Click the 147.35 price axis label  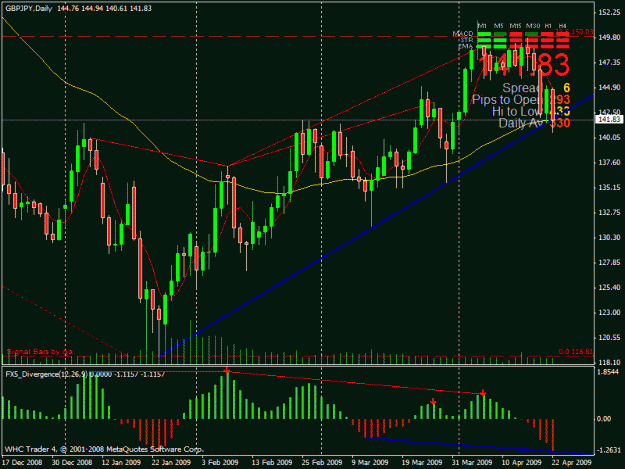click(x=609, y=62)
